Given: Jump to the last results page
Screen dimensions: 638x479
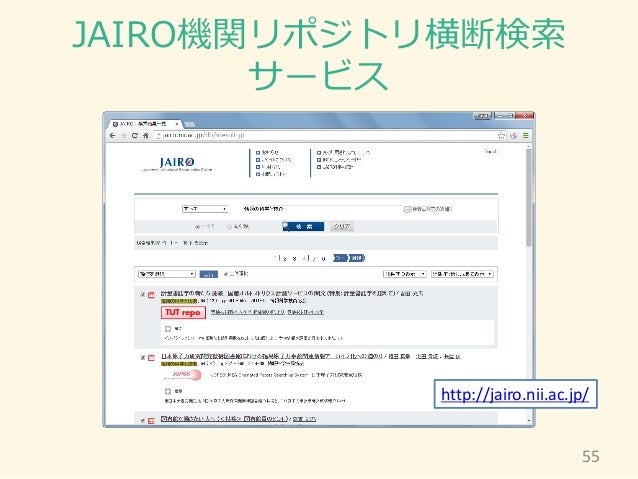Looking at the screenshot, I should (x=357, y=258).
